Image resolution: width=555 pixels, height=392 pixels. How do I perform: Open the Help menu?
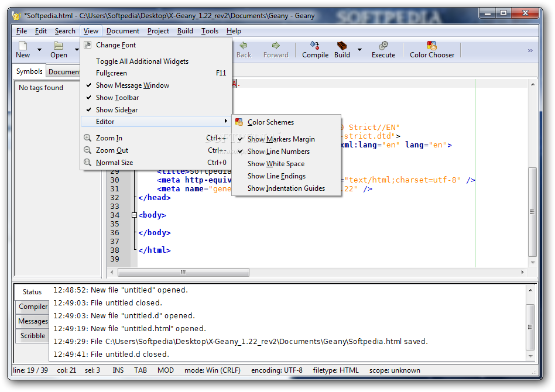234,31
